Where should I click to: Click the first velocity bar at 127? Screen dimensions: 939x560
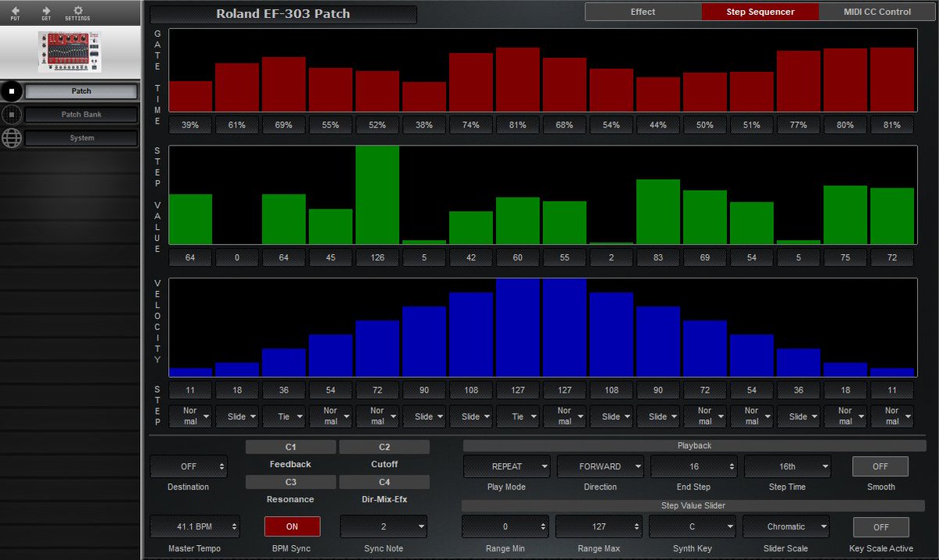coord(518,328)
